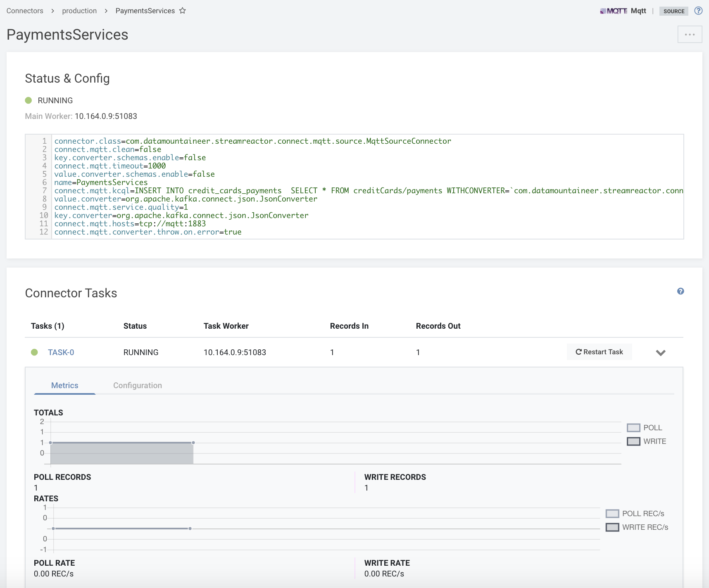709x588 pixels.
Task: Toggle WRITE REC/s series in Rates legend
Action: click(x=637, y=527)
